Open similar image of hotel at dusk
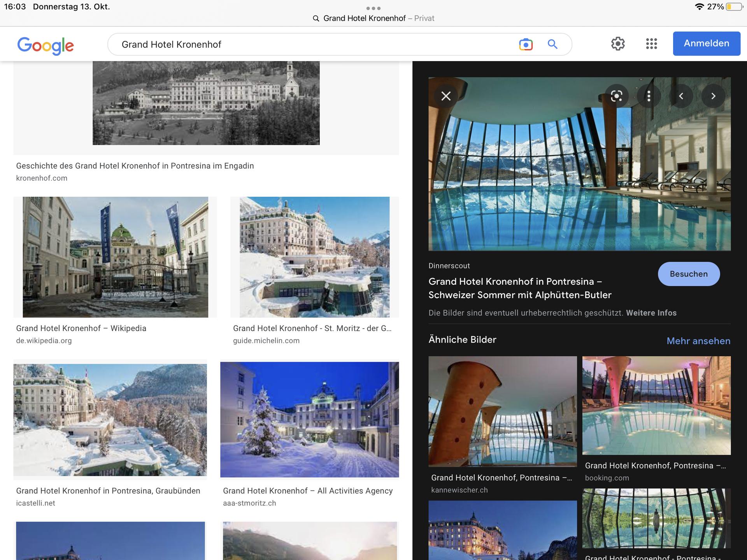747x560 pixels. pyautogui.click(x=503, y=530)
